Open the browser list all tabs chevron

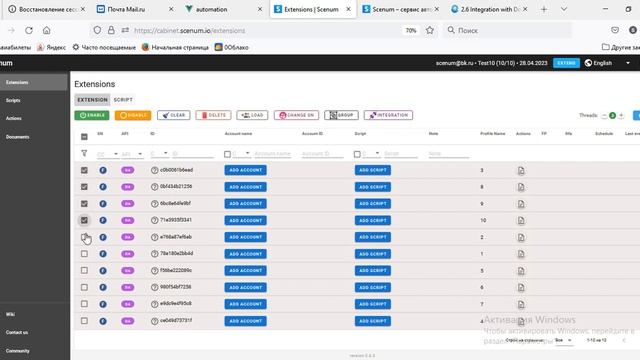564,9
